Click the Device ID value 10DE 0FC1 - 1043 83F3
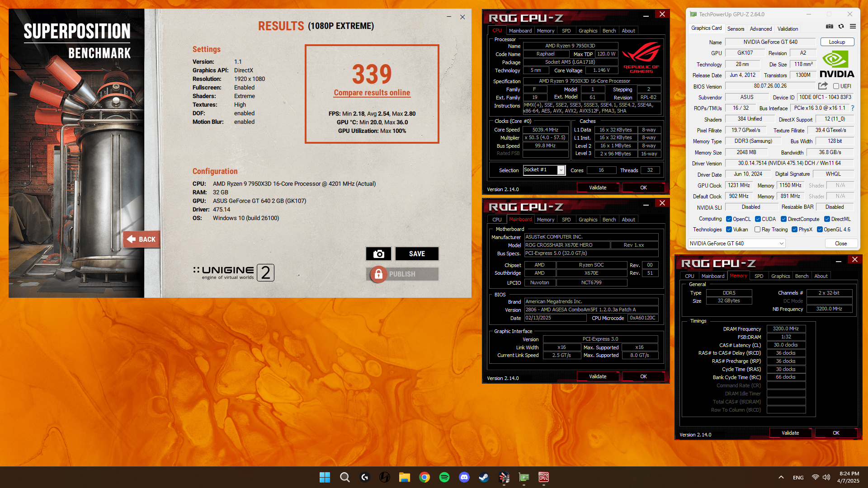 (825, 97)
